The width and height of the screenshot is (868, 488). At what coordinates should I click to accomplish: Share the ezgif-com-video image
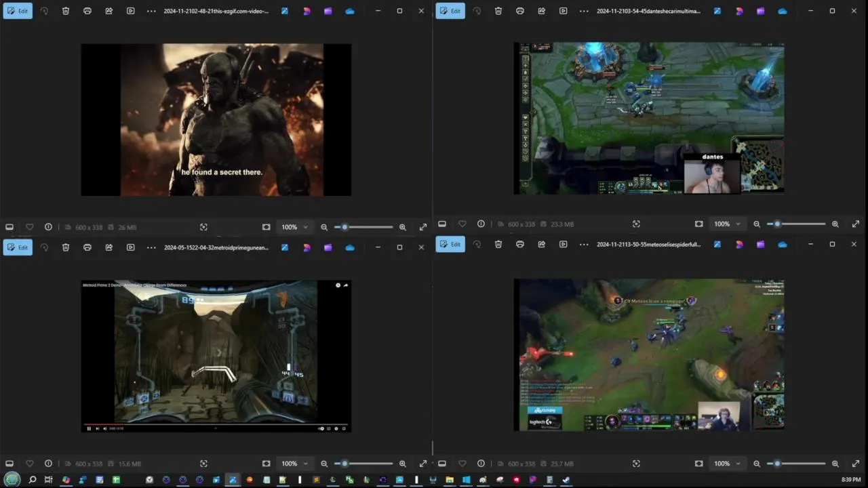pyautogui.click(x=109, y=11)
